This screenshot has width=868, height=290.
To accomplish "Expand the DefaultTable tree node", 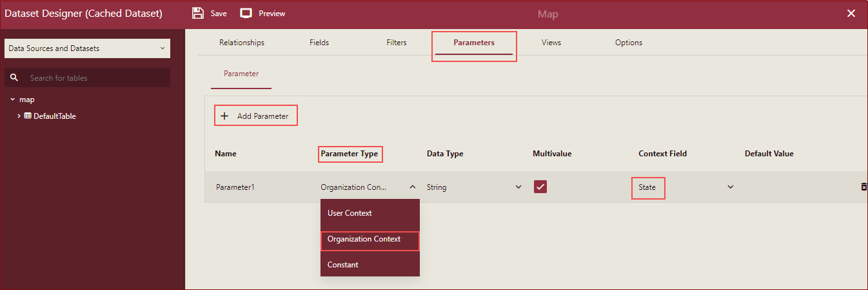I will [x=19, y=116].
